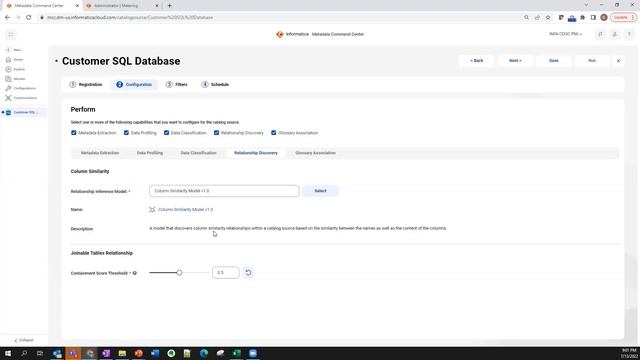Open the user profile icon in header

(x=615, y=35)
